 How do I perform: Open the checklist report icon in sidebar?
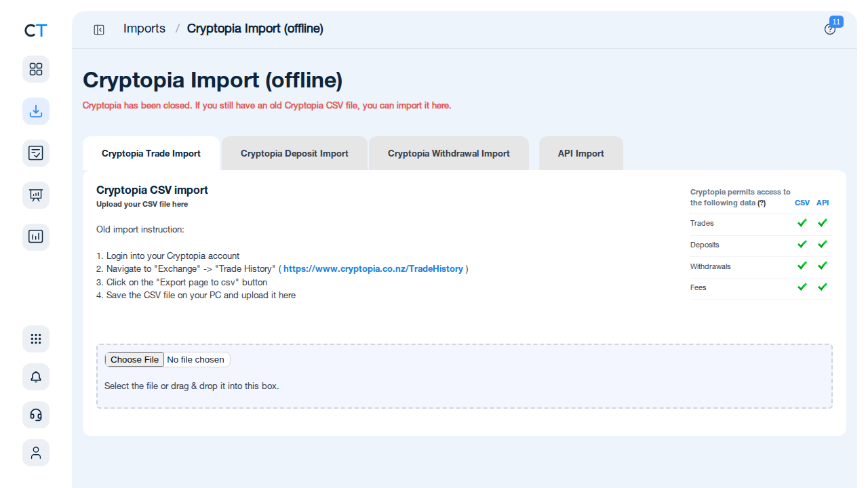36,153
